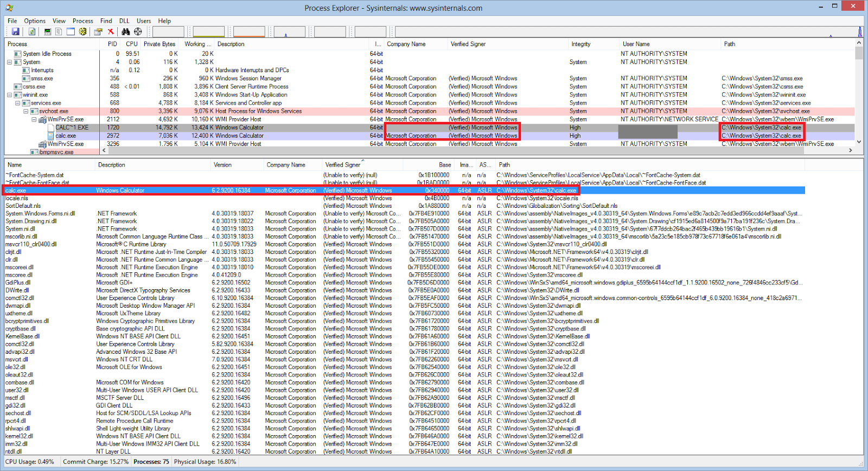The image size is (868, 471).
Task: Select the svchost.exe process row
Action: [430, 111]
